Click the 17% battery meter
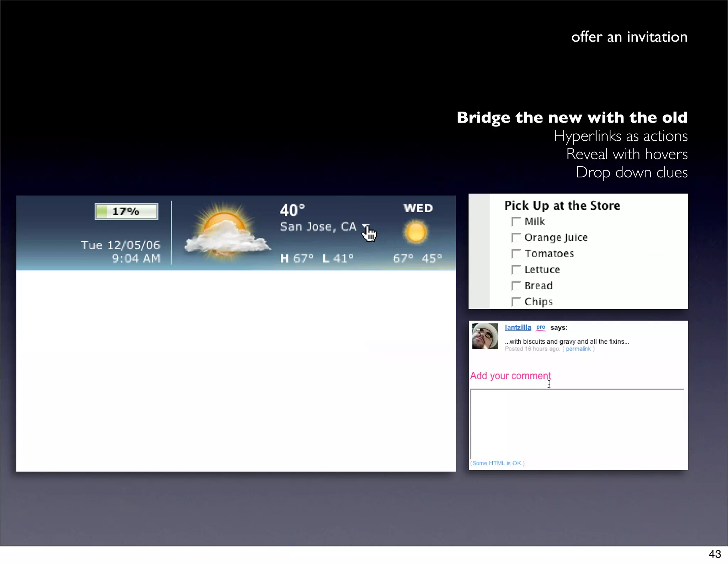Viewport: 728px width, 564px height. click(x=126, y=211)
